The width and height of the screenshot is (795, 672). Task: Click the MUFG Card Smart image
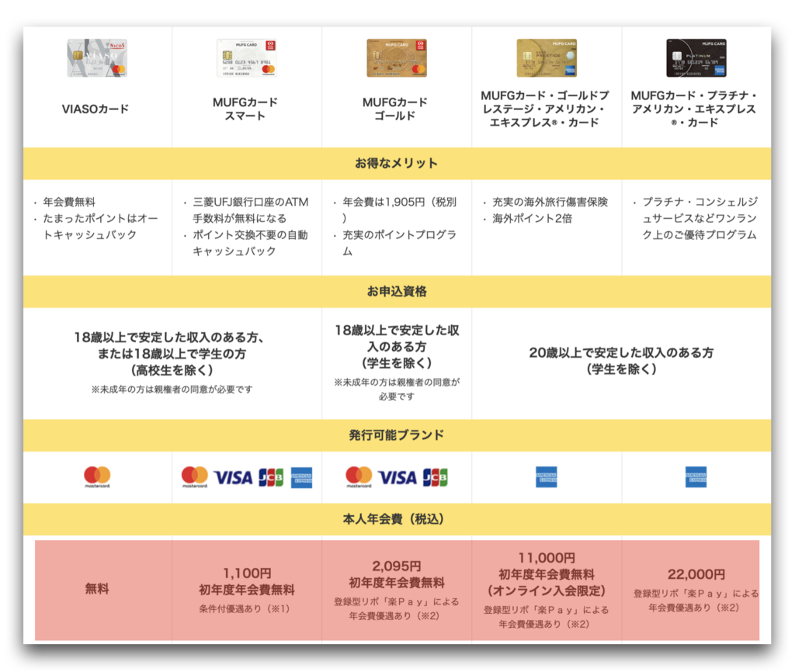(x=246, y=57)
